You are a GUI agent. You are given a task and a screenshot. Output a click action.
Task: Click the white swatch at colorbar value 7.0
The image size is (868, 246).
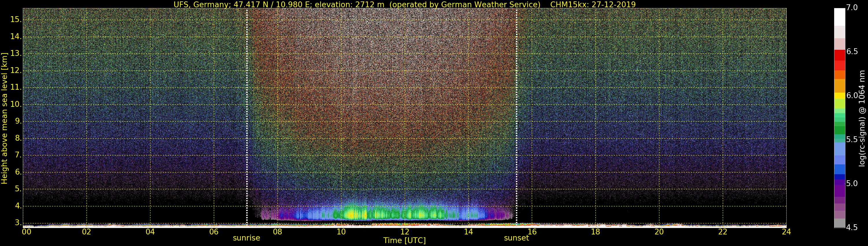click(839, 17)
